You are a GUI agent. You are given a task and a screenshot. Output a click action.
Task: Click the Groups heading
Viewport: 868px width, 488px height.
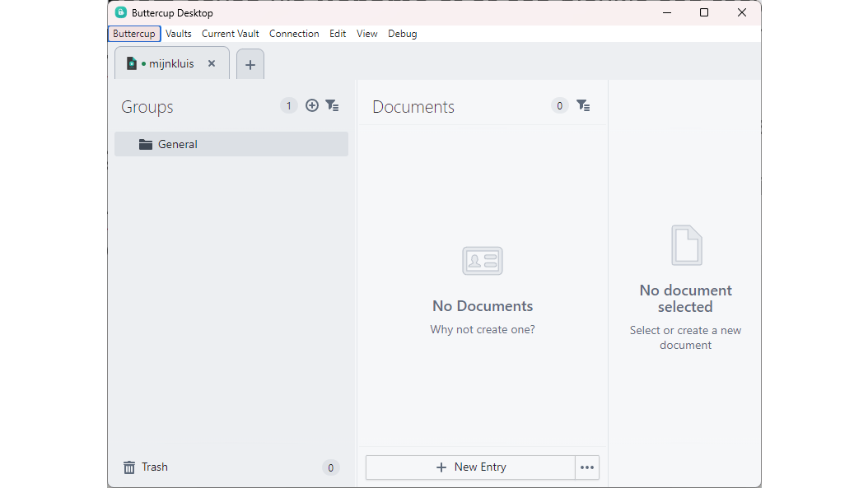tap(147, 107)
